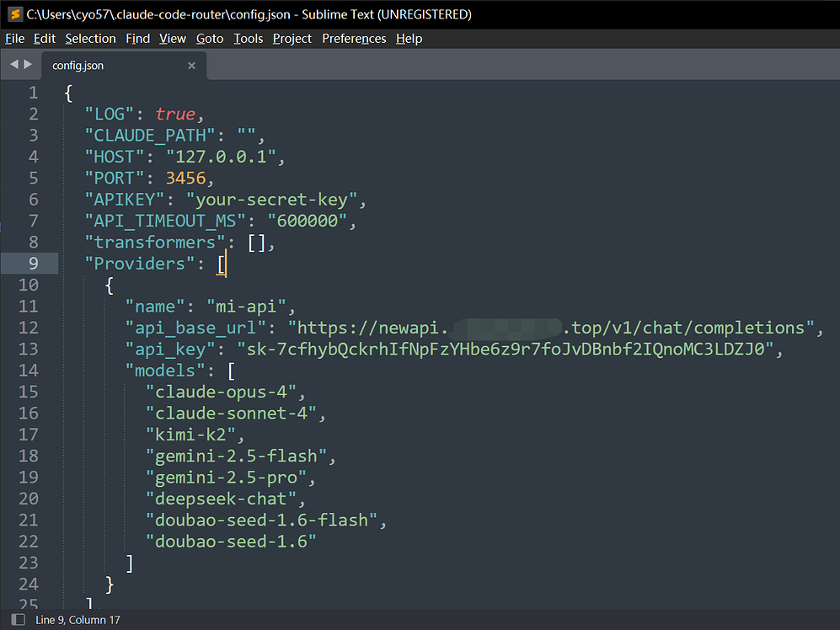Open the Tools menu
This screenshot has width=840, height=630.
click(248, 39)
